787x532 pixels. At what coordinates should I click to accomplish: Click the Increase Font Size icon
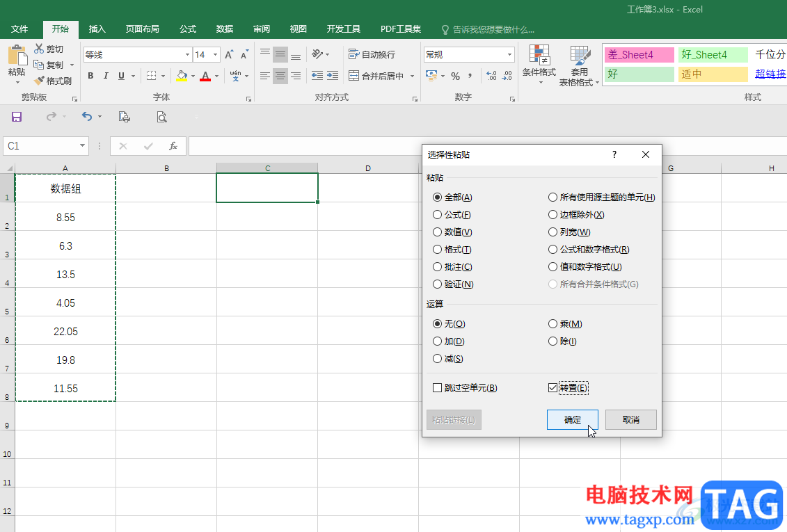(229, 55)
